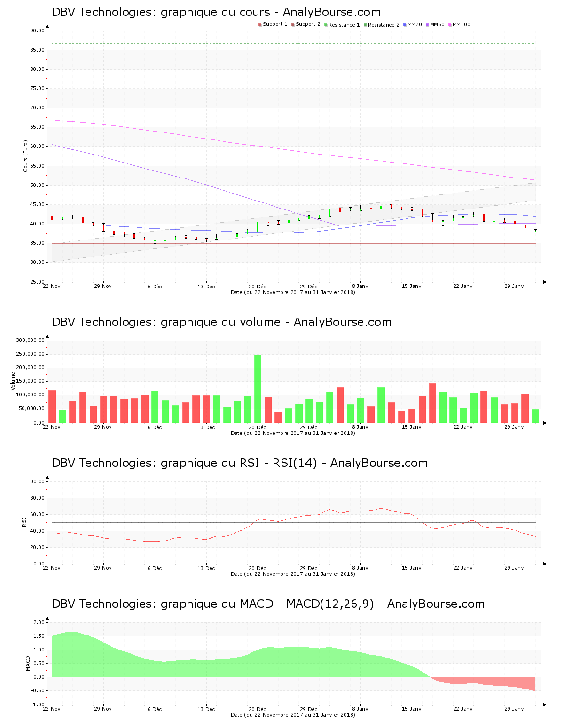Click the tall green candlestick at 20 Déc

(258, 227)
